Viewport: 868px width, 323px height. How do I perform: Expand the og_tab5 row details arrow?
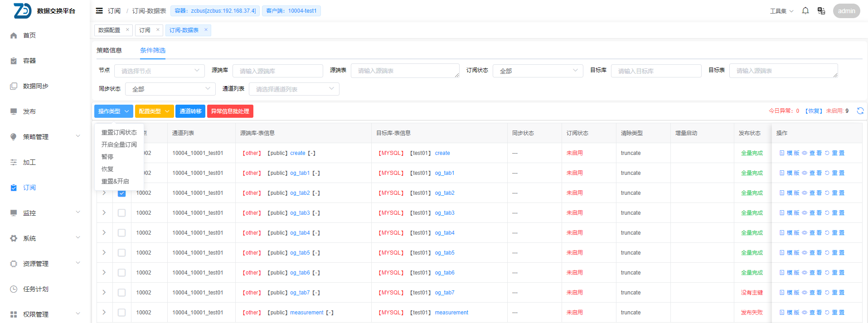[104, 253]
